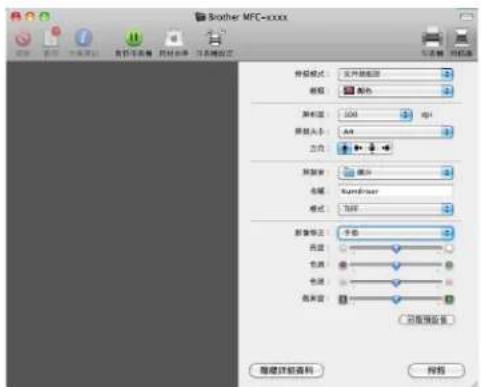Click the Temperature slider thumb
481x387 pixels.
coord(396,283)
